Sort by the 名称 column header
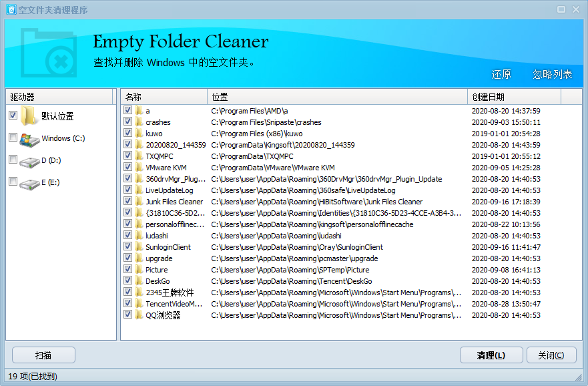 (164, 97)
